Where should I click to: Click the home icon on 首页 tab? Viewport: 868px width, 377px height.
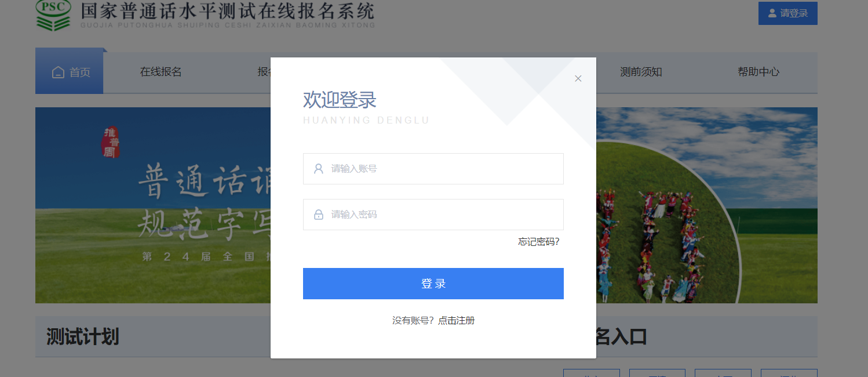[58, 72]
